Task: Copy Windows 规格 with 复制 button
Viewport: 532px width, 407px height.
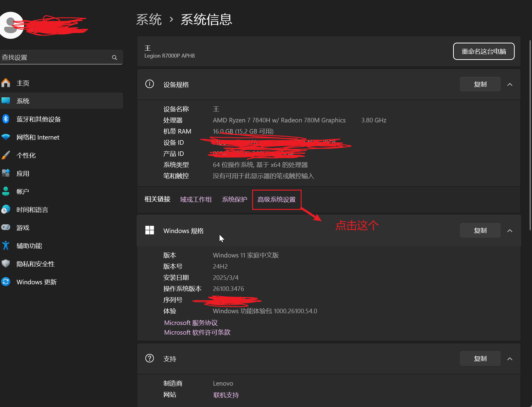Action: coord(480,230)
